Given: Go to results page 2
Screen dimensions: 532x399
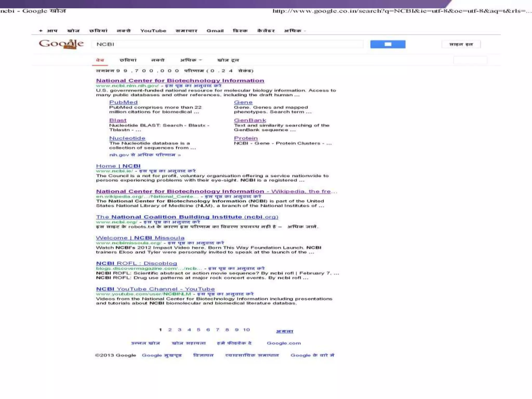Looking at the screenshot, I should pyautogui.click(x=170, y=330).
